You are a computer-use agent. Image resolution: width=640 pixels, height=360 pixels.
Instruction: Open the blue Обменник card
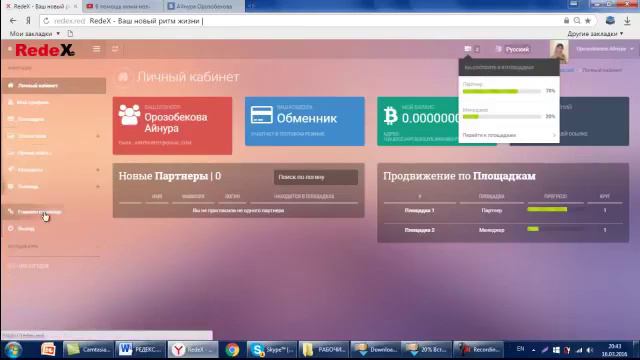tap(304, 121)
